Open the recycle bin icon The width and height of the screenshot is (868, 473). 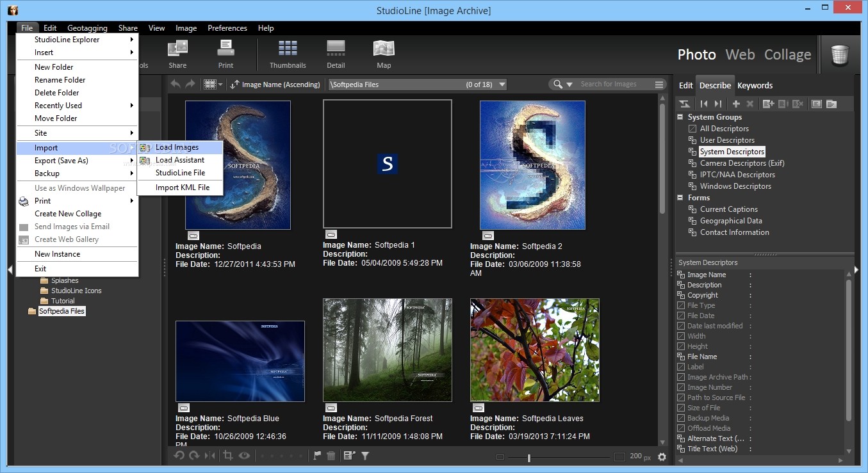pos(840,55)
